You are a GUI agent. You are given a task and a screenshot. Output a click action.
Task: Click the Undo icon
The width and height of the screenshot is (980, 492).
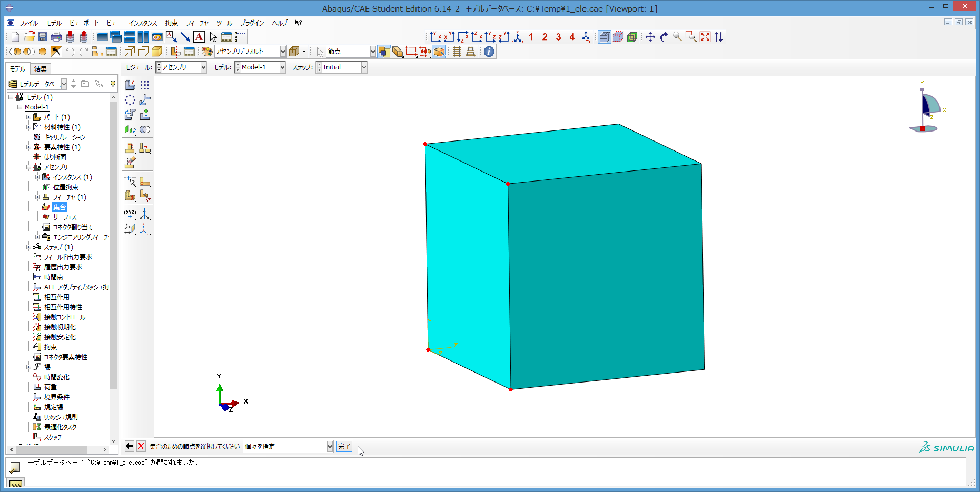(70, 52)
